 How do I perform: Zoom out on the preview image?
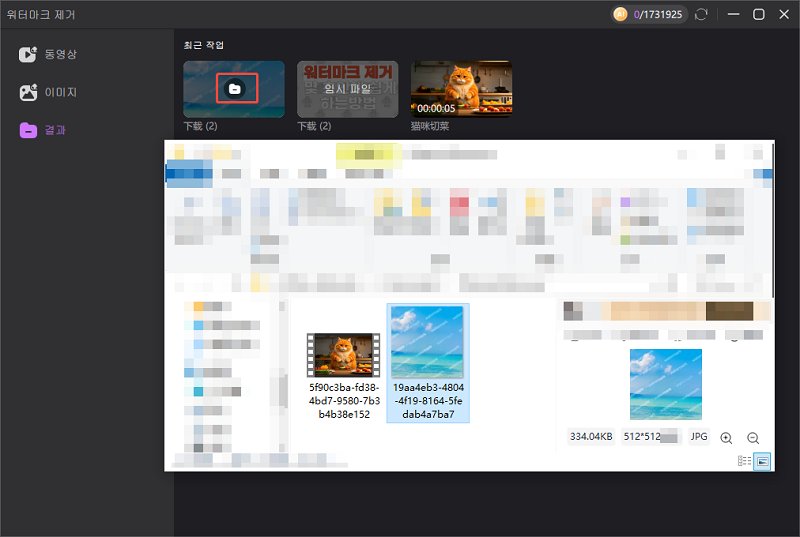coord(753,438)
